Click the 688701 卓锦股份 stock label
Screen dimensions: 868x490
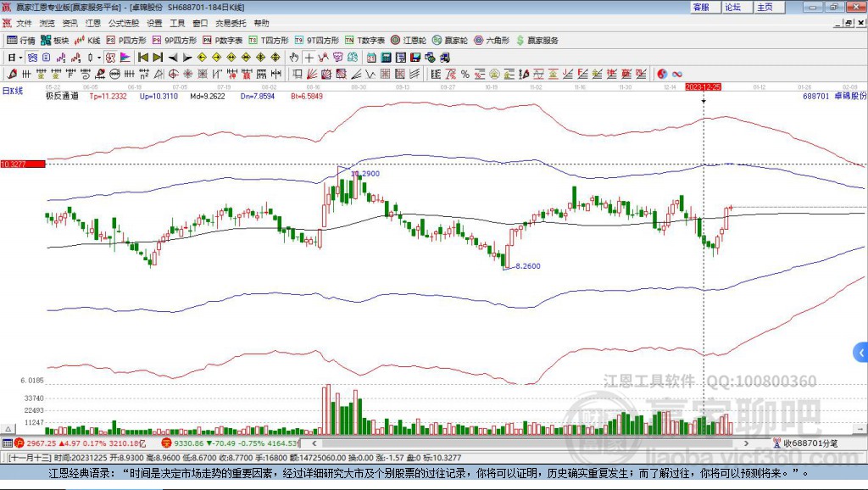pyautogui.click(x=834, y=96)
